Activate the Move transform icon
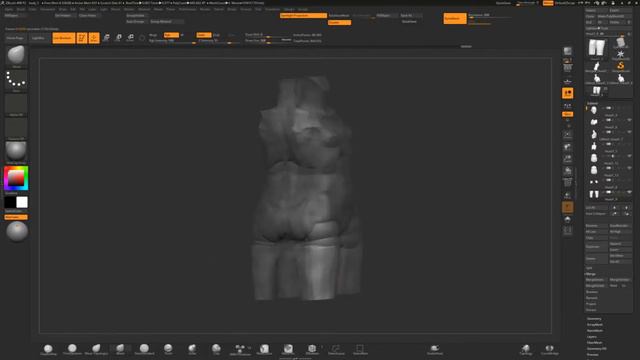 point(106,38)
